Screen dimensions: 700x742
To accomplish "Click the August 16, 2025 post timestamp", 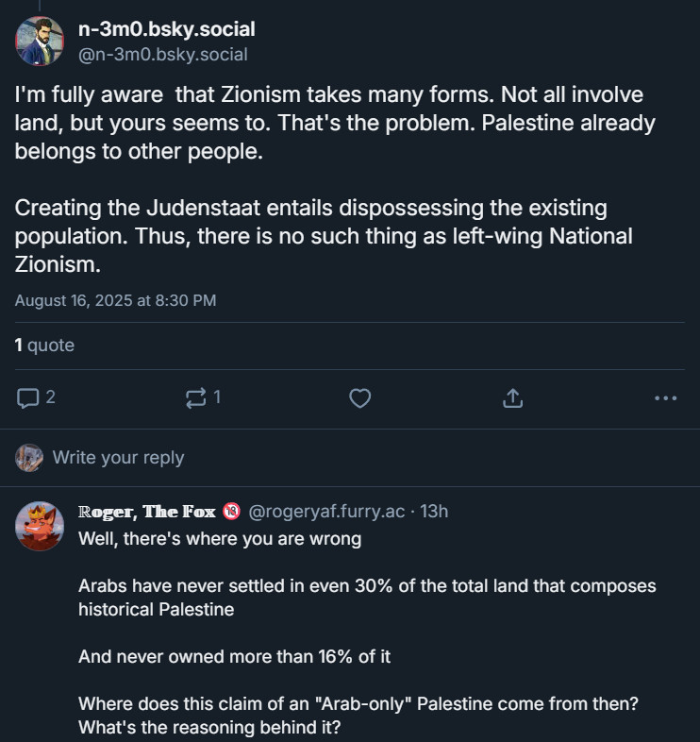I will [115, 300].
